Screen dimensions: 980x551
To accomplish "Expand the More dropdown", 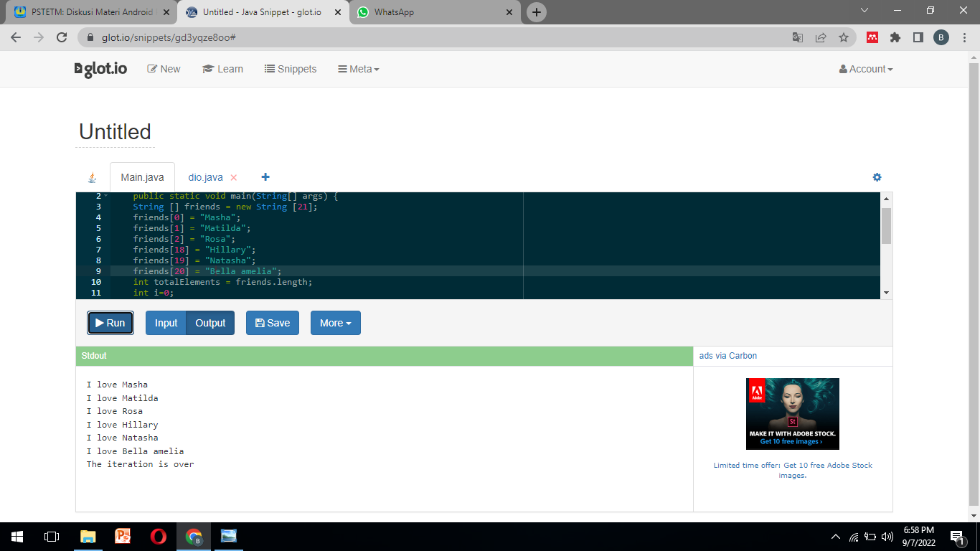I will 335,323.
